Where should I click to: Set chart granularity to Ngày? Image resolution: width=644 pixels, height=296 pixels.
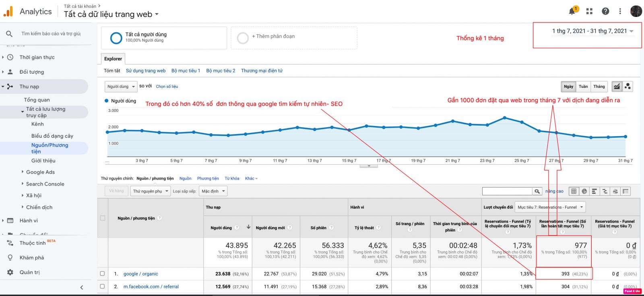click(x=568, y=87)
